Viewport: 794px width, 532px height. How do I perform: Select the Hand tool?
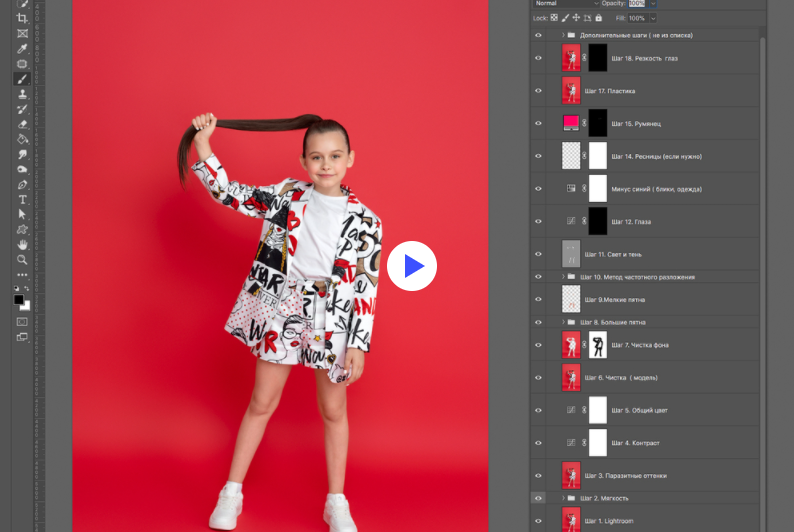click(22, 244)
